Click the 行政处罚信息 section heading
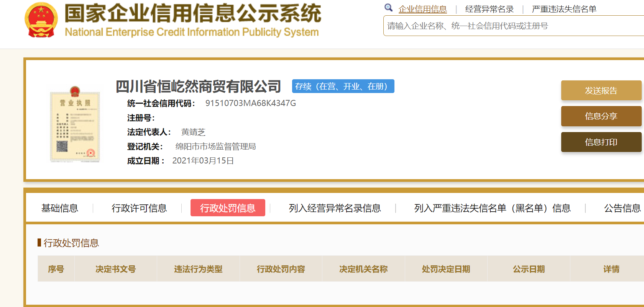This screenshot has height=307, width=644. pos(71,243)
